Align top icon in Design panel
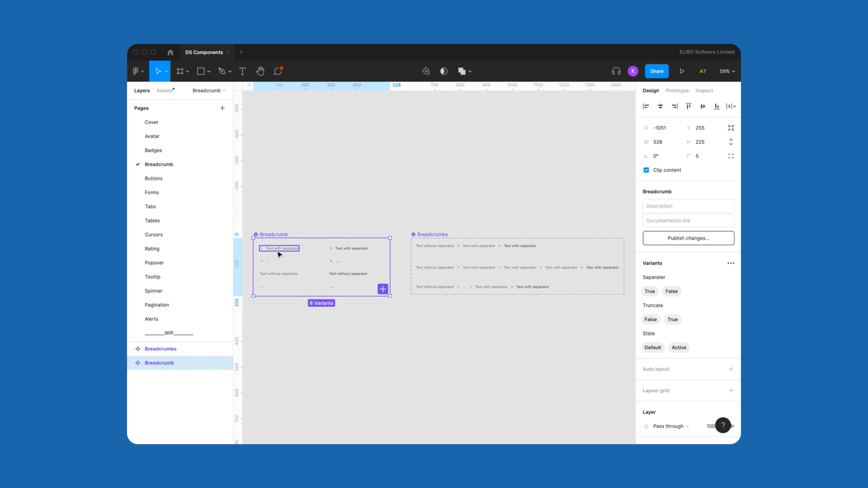Viewport: 868px width, 488px height. [688, 106]
